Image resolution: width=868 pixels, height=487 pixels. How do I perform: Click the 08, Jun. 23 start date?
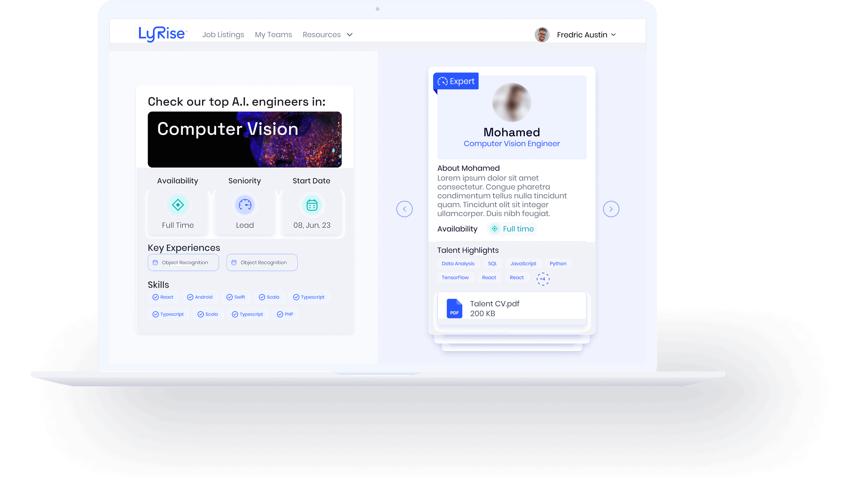[312, 225]
